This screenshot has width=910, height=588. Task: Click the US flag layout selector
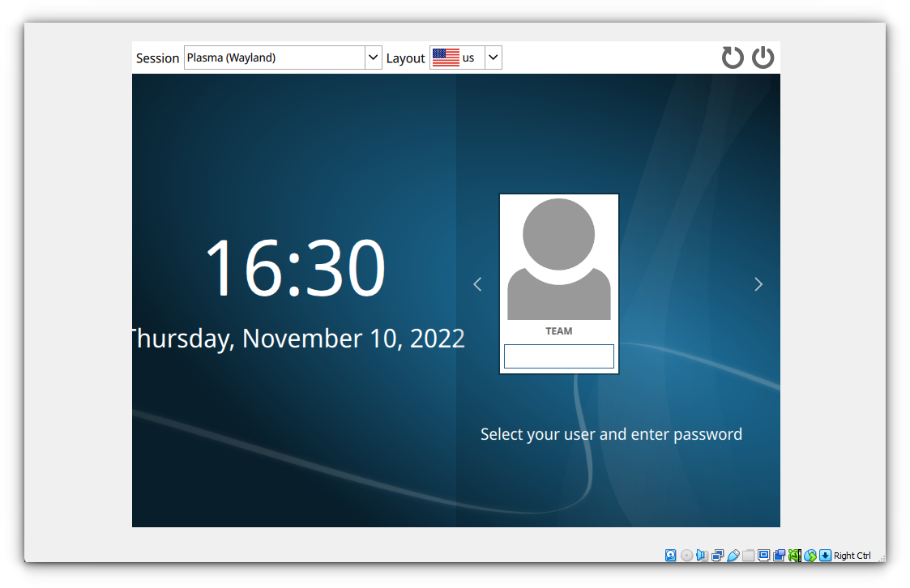[446, 58]
